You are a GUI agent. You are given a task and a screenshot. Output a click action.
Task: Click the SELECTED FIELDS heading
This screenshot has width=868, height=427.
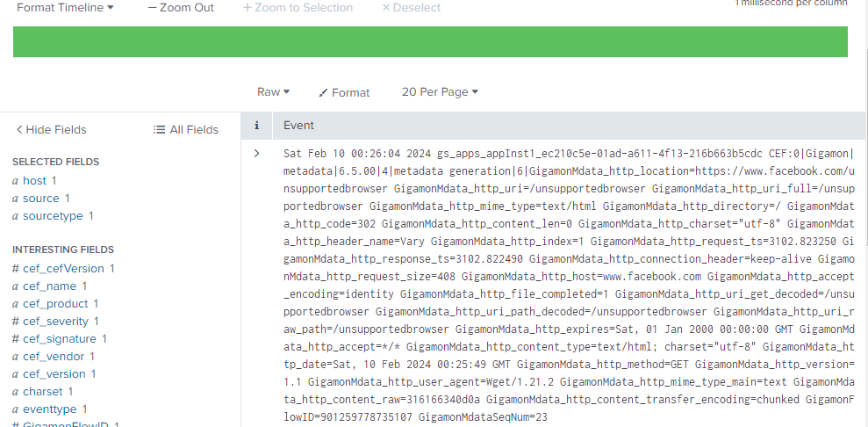(x=55, y=163)
